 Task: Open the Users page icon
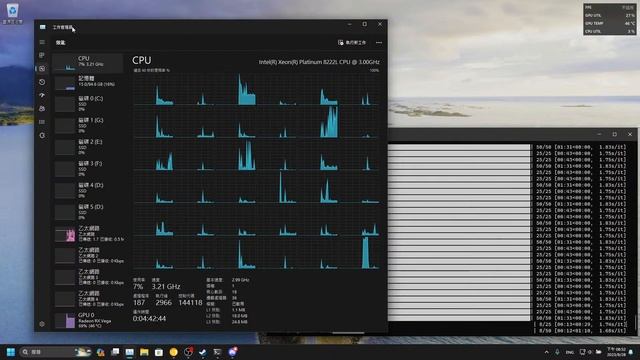click(x=42, y=109)
